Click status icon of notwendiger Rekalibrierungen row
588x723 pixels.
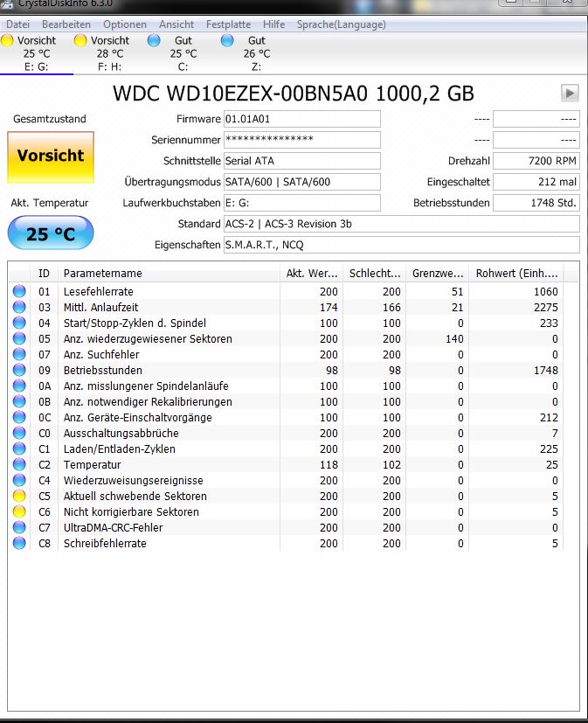[x=19, y=401]
